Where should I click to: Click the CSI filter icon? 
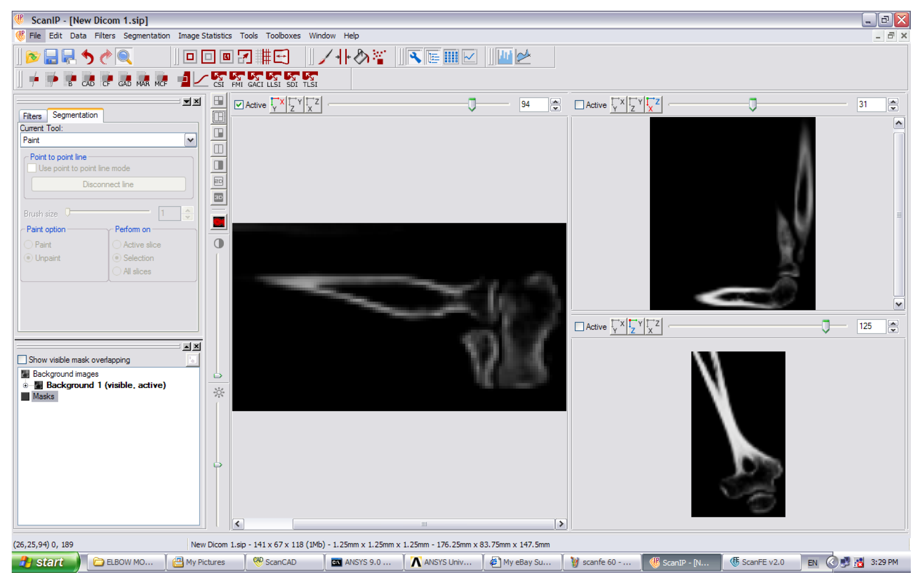point(219,78)
